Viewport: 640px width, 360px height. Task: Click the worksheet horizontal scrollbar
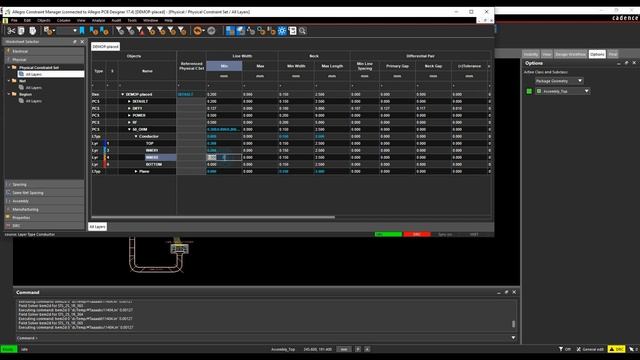(x=213, y=217)
